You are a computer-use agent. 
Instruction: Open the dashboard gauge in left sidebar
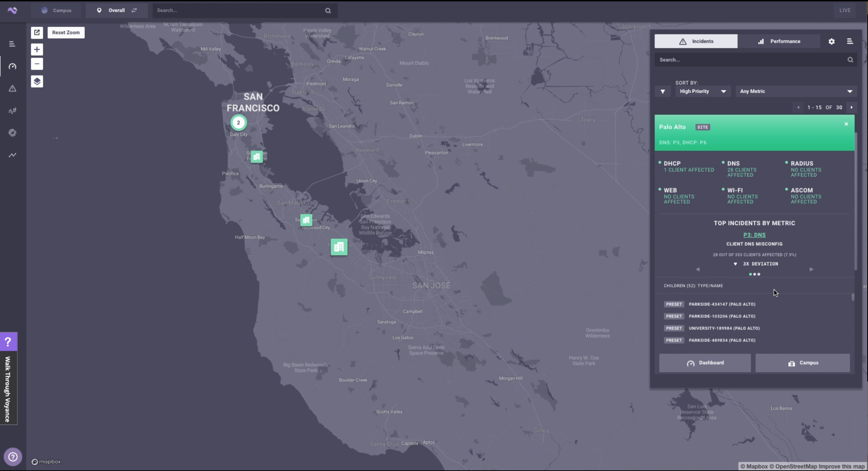click(12, 66)
